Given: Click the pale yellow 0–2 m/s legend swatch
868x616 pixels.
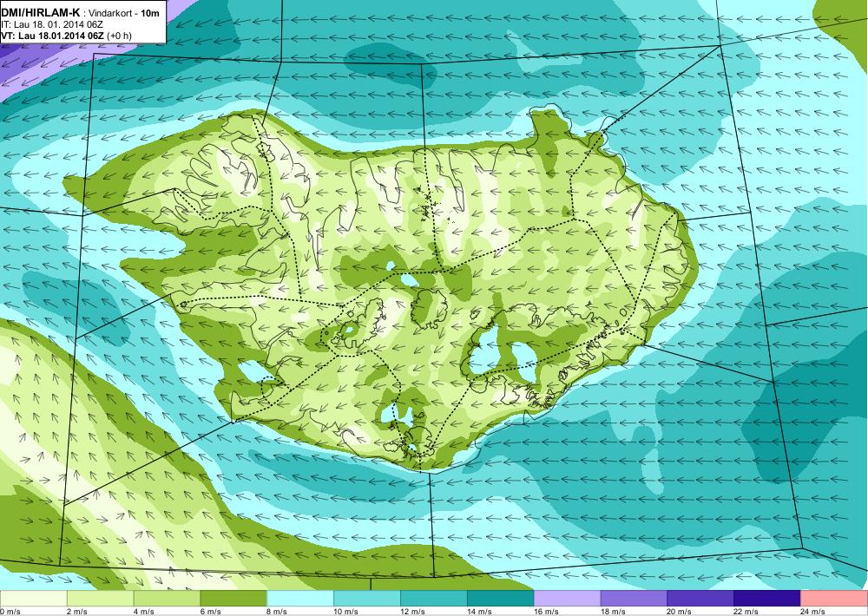Looking at the screenshot, I should [33, 599].
